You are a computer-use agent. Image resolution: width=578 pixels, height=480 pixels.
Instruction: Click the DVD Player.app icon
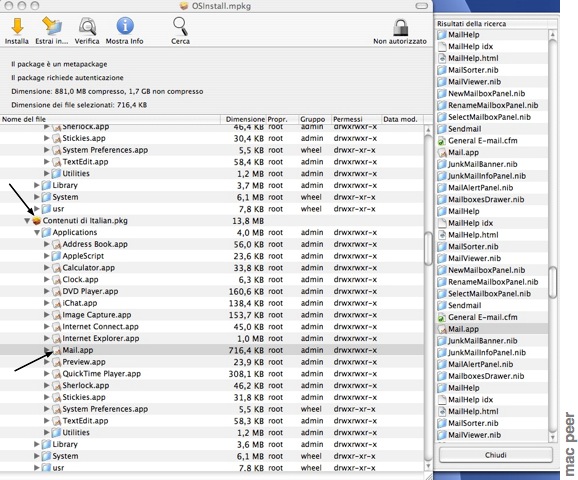56,291
